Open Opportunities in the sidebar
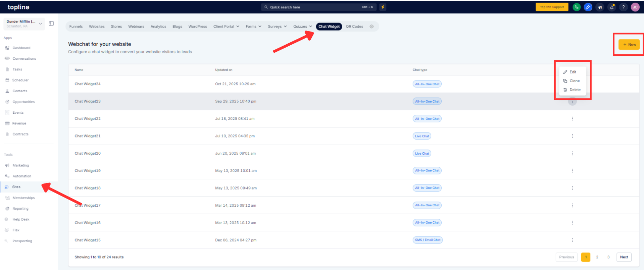The height and width of the screenshot is (270, 644). (23, 102)
